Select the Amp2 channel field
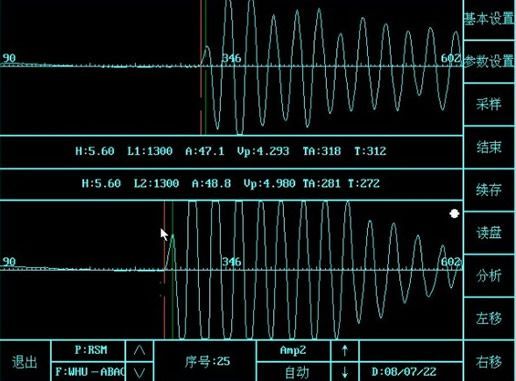 (x=293, y=350)
